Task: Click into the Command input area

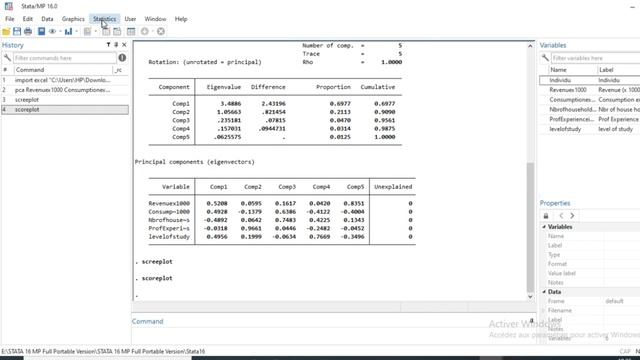Action: [x=333, y=336]
